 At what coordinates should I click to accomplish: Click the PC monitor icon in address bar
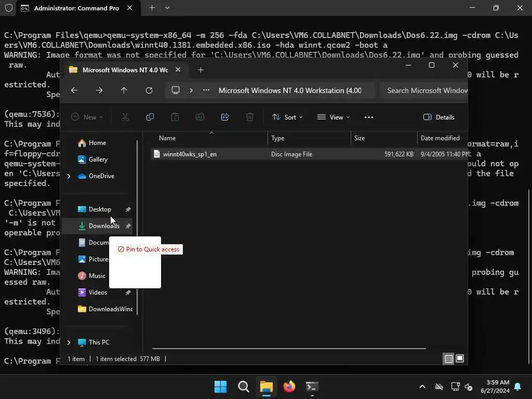(x=176, y=90)
